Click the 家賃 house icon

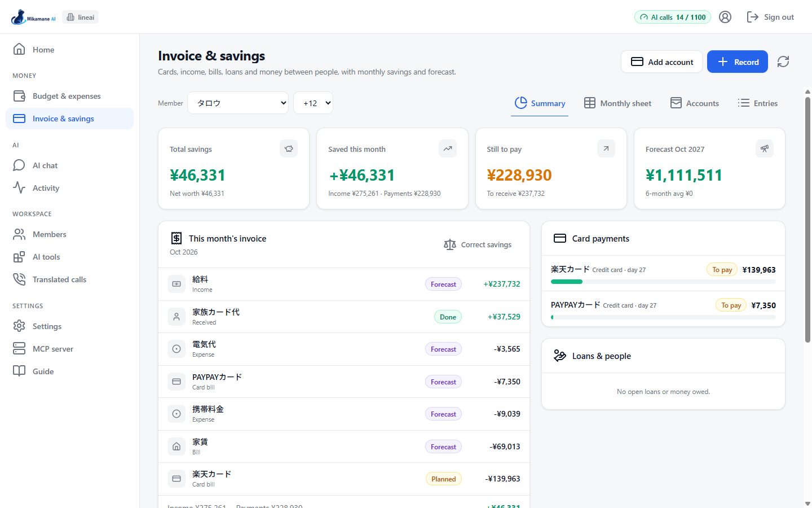176,446
